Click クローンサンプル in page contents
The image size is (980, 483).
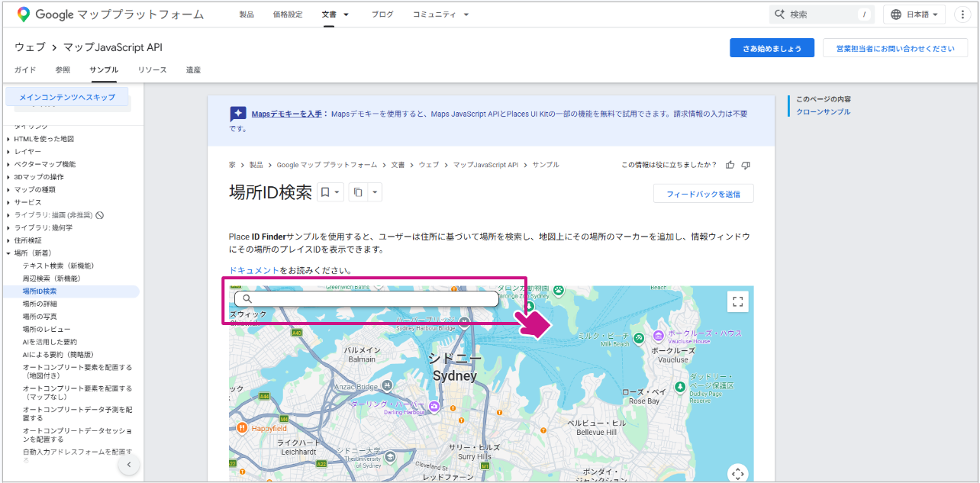823,112
